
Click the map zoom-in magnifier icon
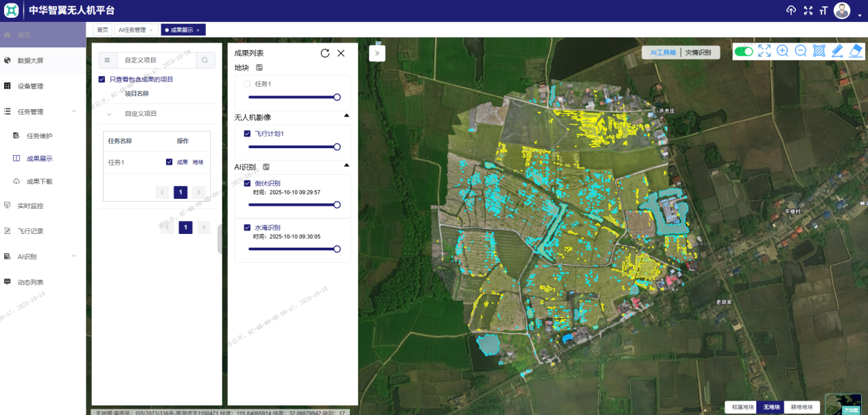tap(782, 51)
